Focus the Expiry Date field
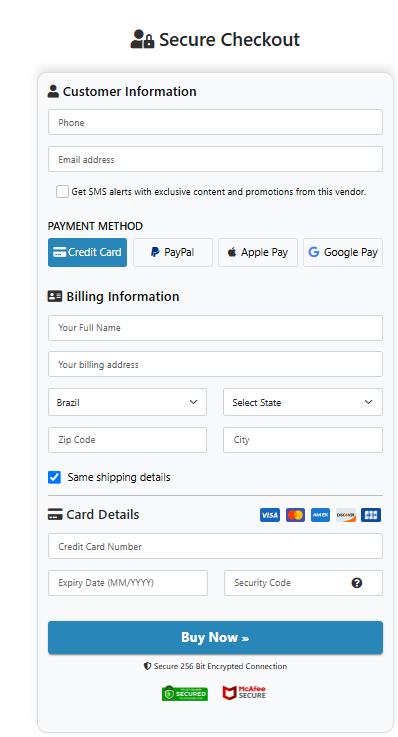Image resolution: width=398 pixels, height=737 pixels. point(128,583)
